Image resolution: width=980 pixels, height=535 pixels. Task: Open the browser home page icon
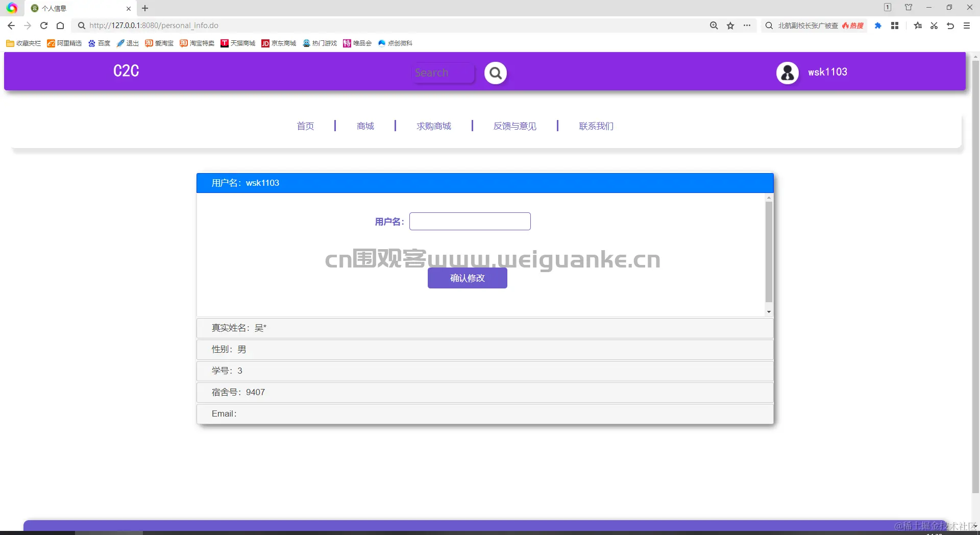pyautogui.click(x=60, y=26)
